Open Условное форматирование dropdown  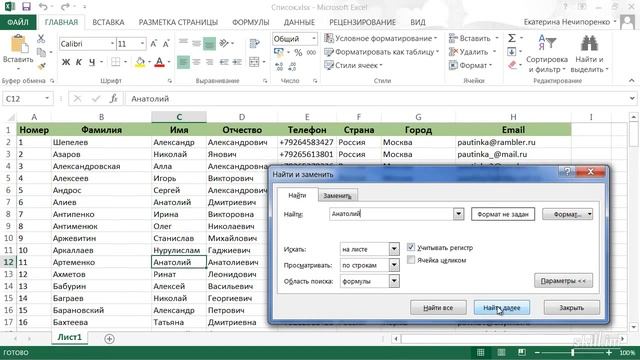click(381, 38)
